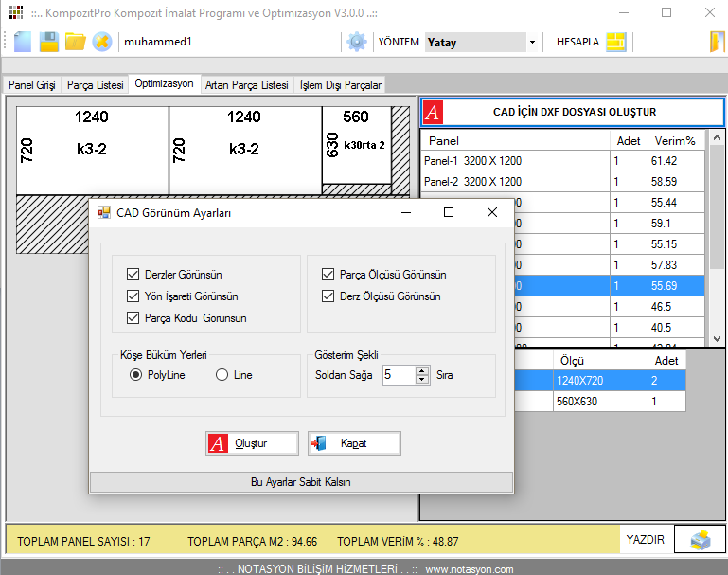The height and width of the screenshot is (575, 728).
Task: Close the CAD Görünüm Ayarları dialog
Action: (x=492, y=212)
